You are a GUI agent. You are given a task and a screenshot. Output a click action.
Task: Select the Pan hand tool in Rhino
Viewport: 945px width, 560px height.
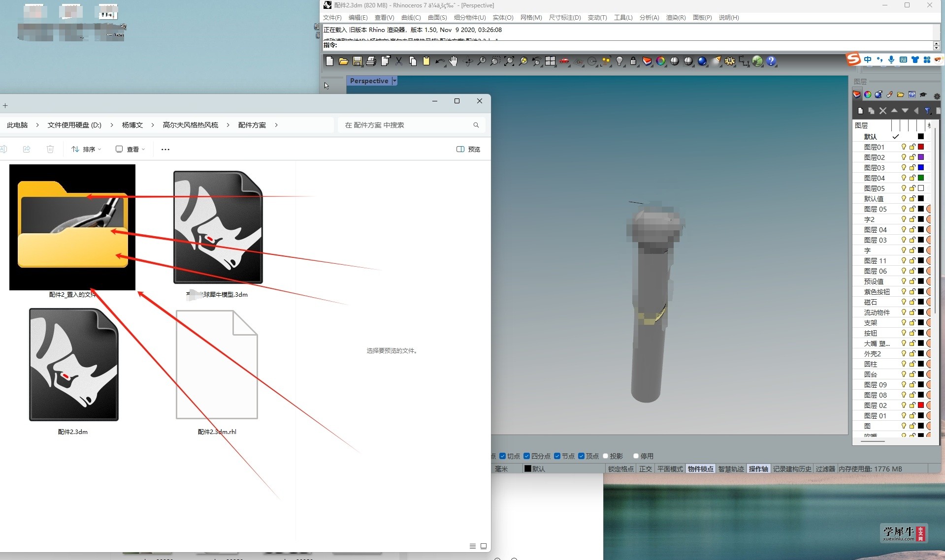tap(454, 61)
